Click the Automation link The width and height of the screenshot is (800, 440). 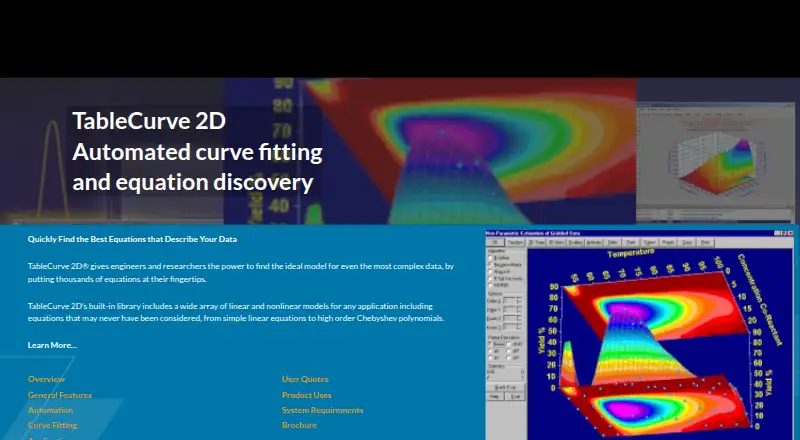pos(51,410)
